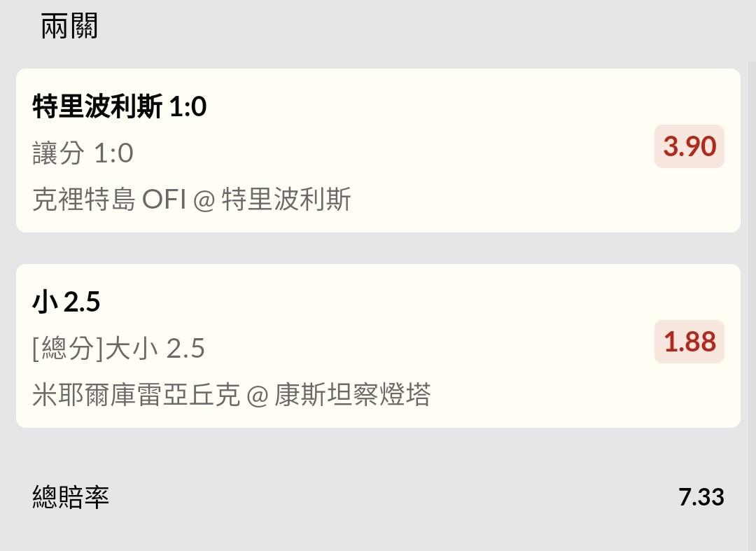This screenshot has width=756, height=551.
Task: Open the 米耶爾庫雷亞丘克 team name
Action: coord(136,395)
